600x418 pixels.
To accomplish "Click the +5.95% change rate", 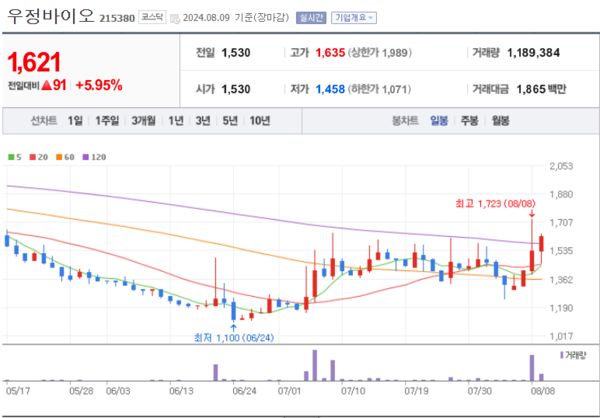I will (x=99, y=85).
